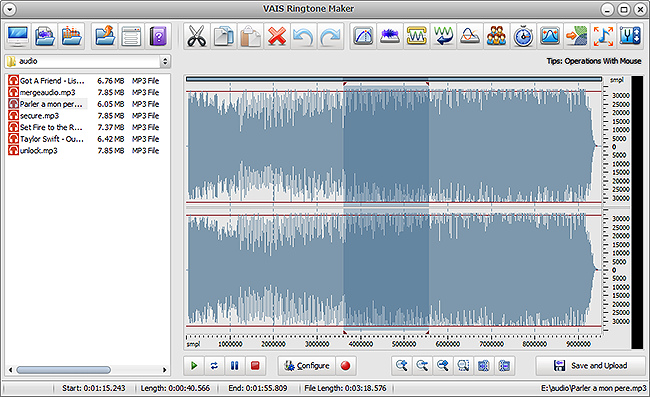Open the window menu button in title bar
The height and width of the screenshot is (397, 650).
(9, 9)
